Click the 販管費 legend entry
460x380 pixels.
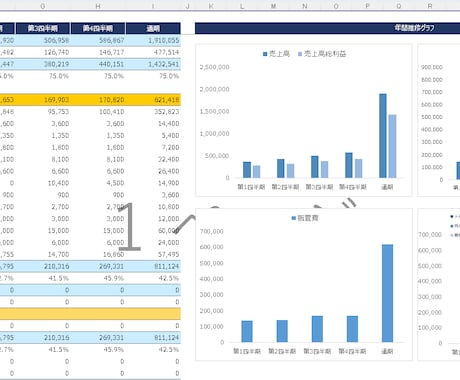(x=305, y=218)
